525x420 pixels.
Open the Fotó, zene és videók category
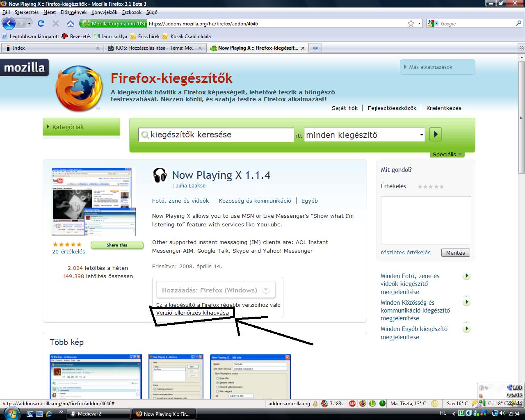pos(180,201)
